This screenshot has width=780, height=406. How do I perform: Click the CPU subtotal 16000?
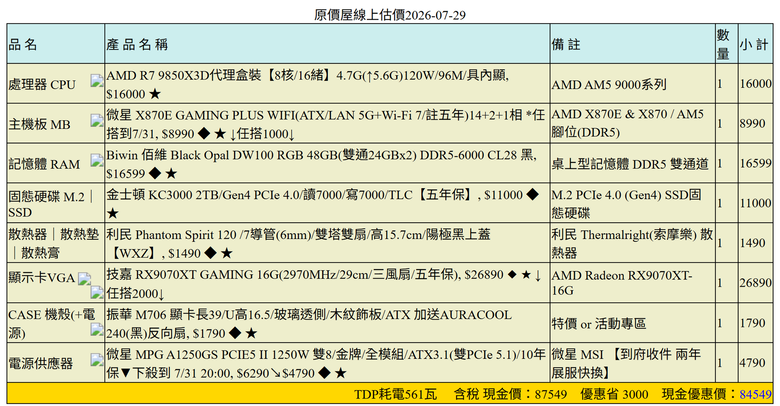(x=756, y=84)
